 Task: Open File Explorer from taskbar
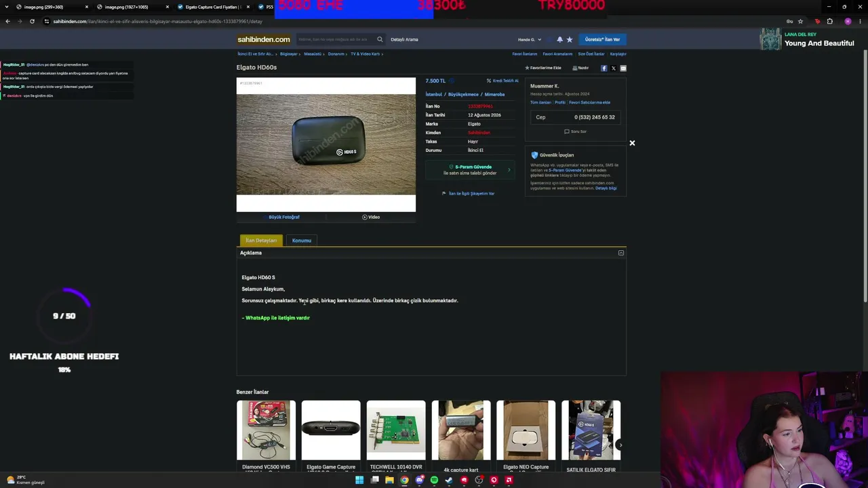coord(389,480)
